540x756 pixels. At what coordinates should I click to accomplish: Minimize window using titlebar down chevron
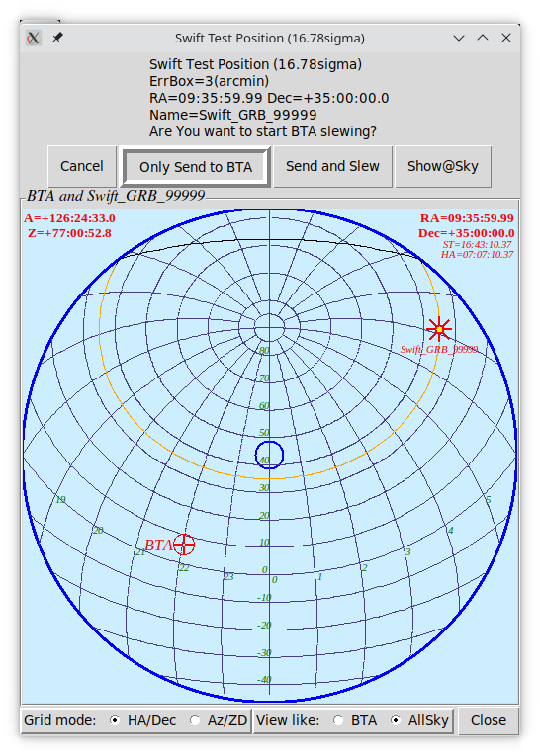(459, 38)
